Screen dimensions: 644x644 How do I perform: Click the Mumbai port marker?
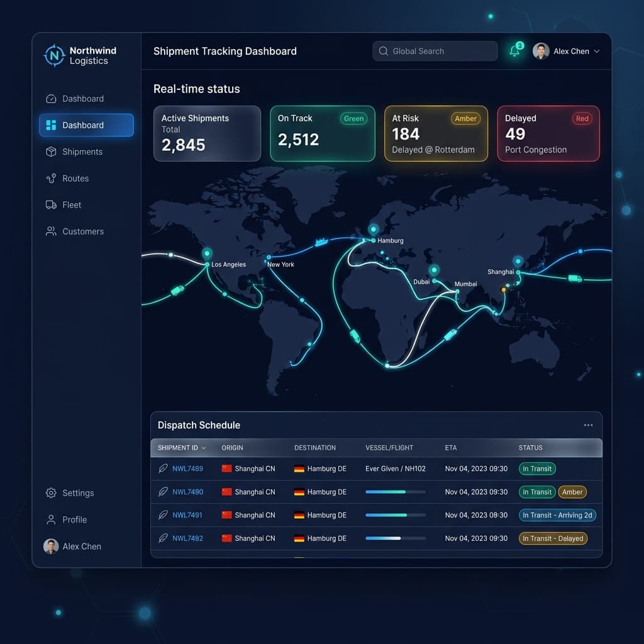[x=457, y=291]
